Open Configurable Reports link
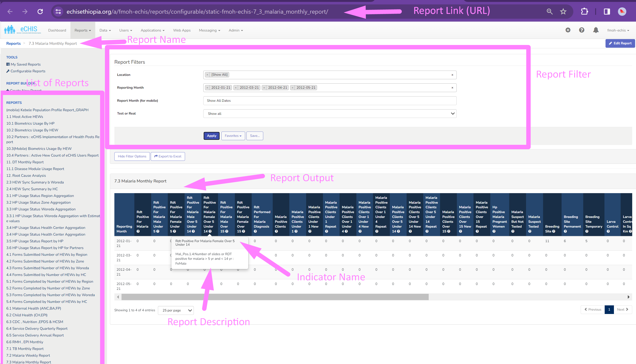The width and height of the screenshot is (636, 364). (x=26, y=71)
